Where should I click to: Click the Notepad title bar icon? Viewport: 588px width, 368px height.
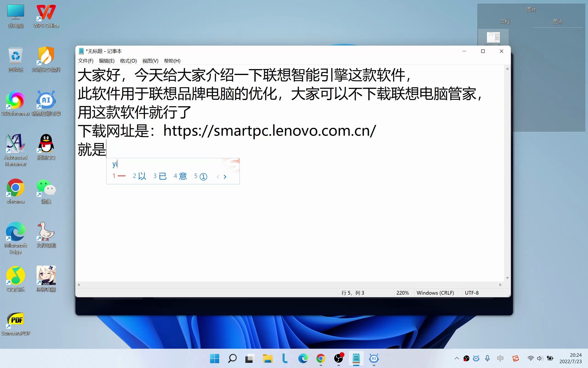[x=81, y=51]
